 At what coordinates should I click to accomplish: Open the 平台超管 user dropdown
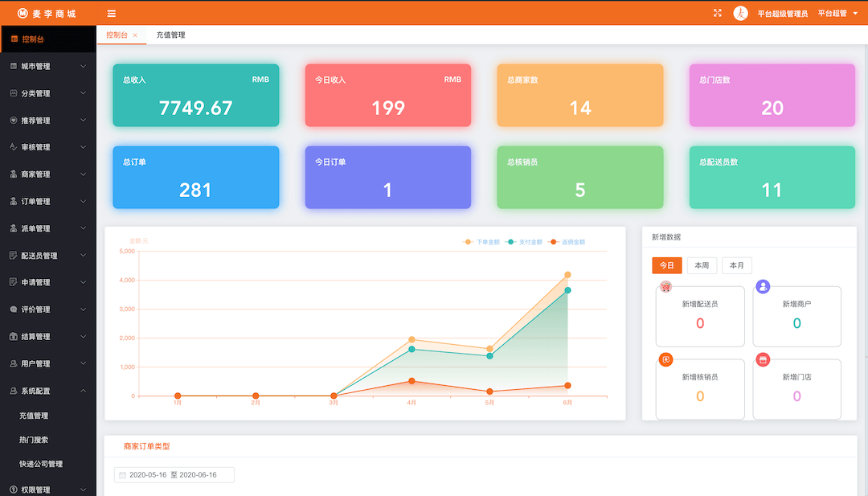coord(837,14)
